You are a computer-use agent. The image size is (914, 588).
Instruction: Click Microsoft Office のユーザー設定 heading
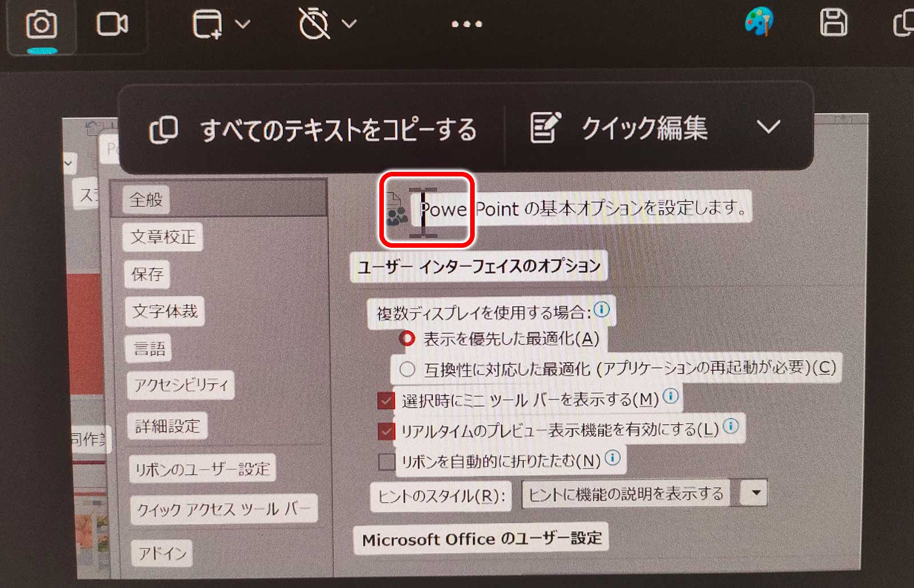pos(482,538)
